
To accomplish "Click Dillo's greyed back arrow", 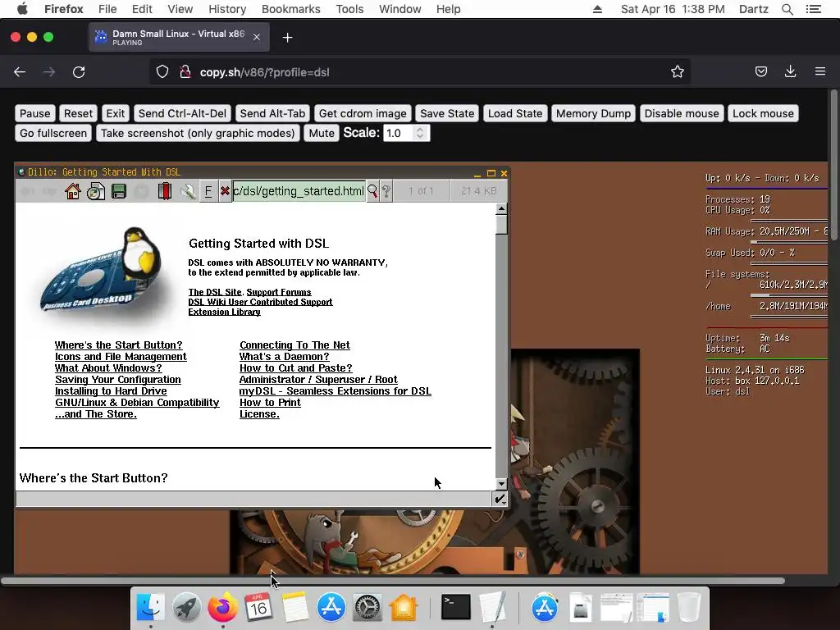I will click(28, 190).
